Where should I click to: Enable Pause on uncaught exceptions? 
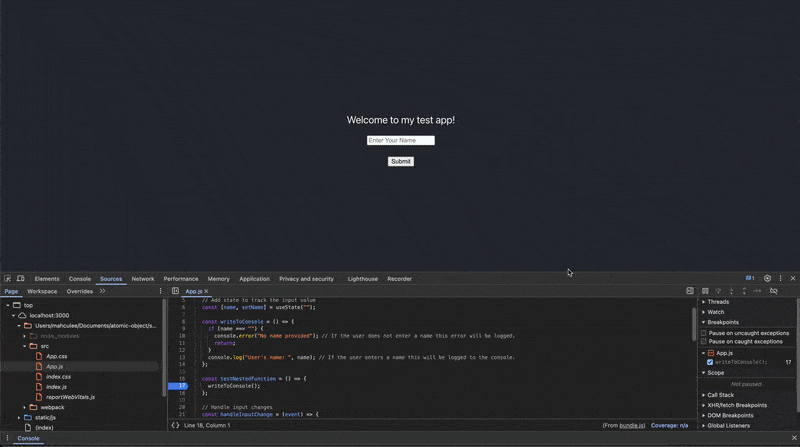point(704,333)
